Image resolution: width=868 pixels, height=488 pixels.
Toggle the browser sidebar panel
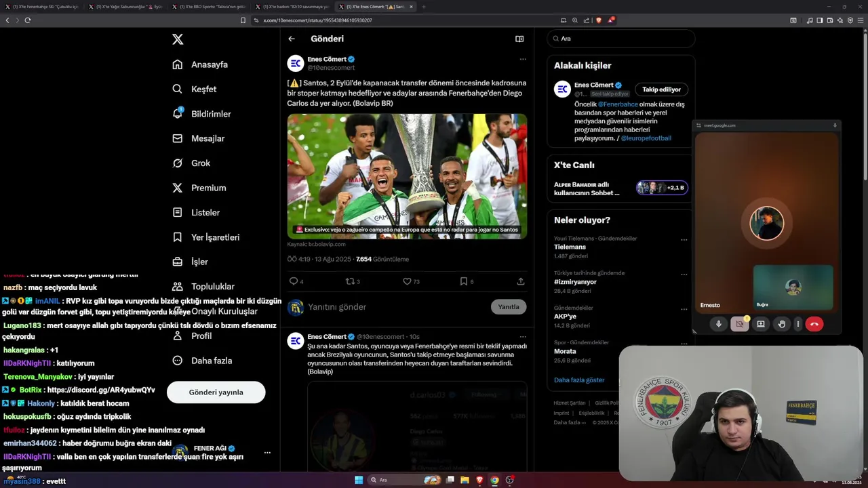click(820, 20)
